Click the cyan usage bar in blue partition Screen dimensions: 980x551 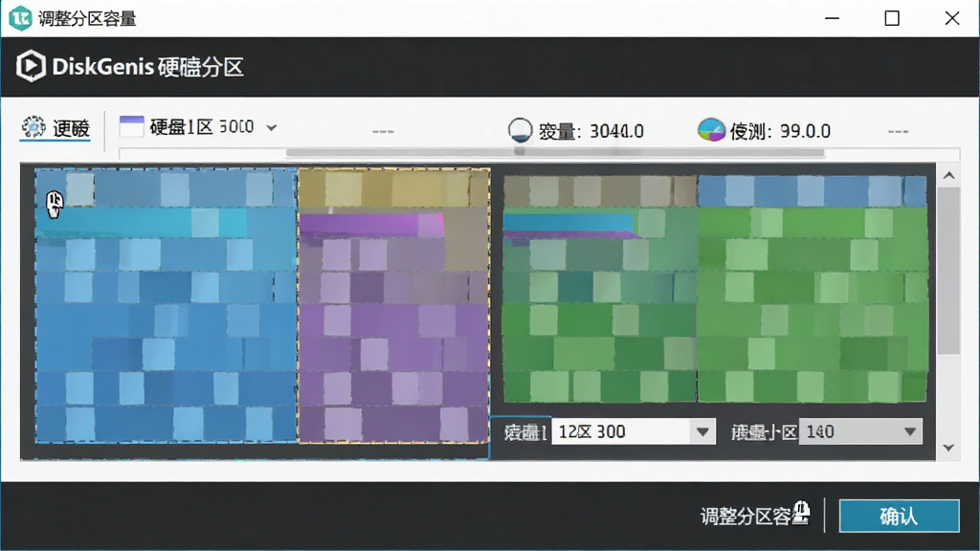coord(141,223)
